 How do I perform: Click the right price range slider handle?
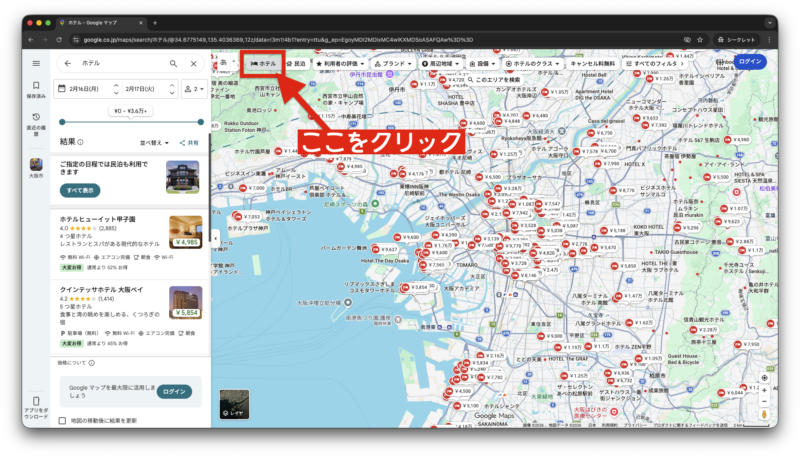[200, 122]
